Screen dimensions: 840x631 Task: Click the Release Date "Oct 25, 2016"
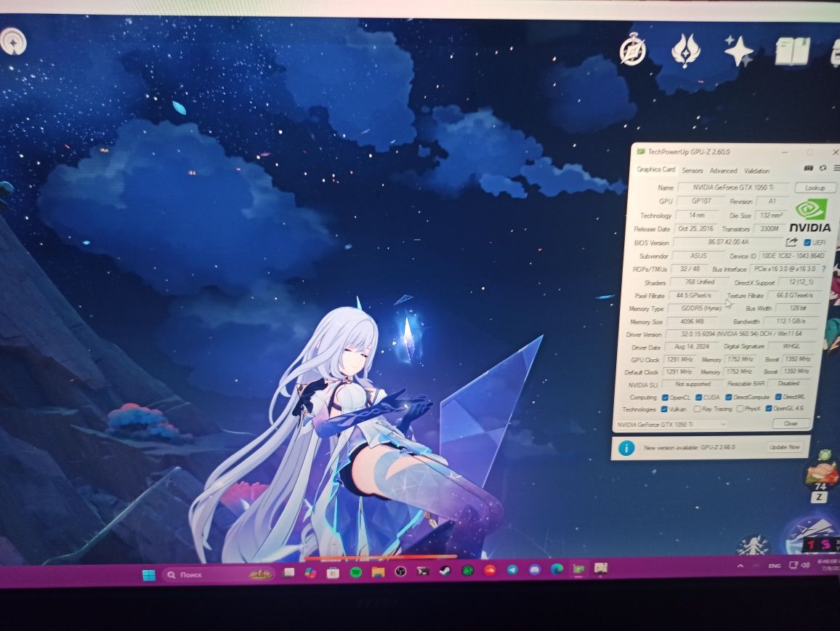[x=695, y=228]
